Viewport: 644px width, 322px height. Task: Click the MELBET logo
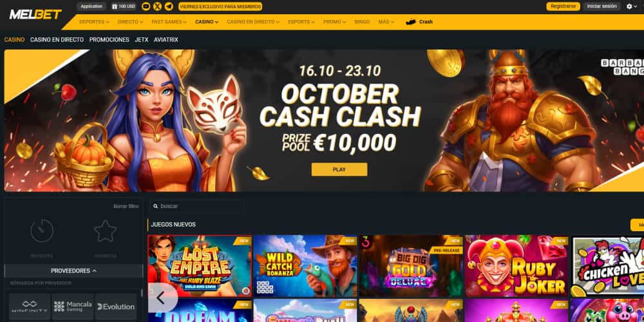35,14
